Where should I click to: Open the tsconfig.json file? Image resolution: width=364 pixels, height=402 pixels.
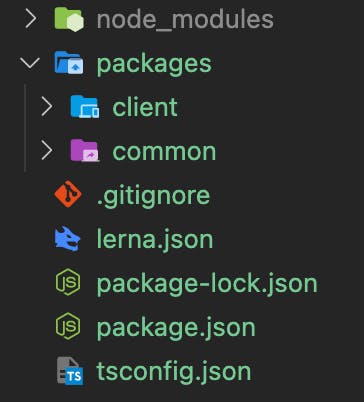pyautogui.click(x=173, y=371)
